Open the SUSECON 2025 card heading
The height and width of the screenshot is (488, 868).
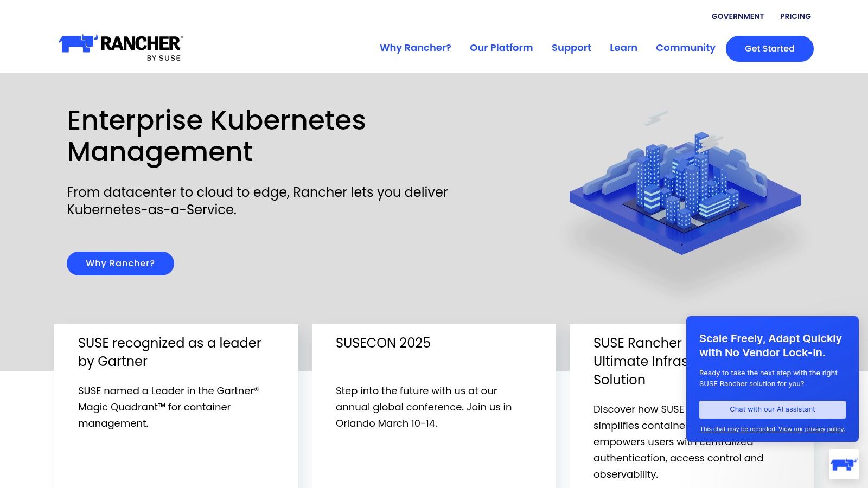(383, 343)
